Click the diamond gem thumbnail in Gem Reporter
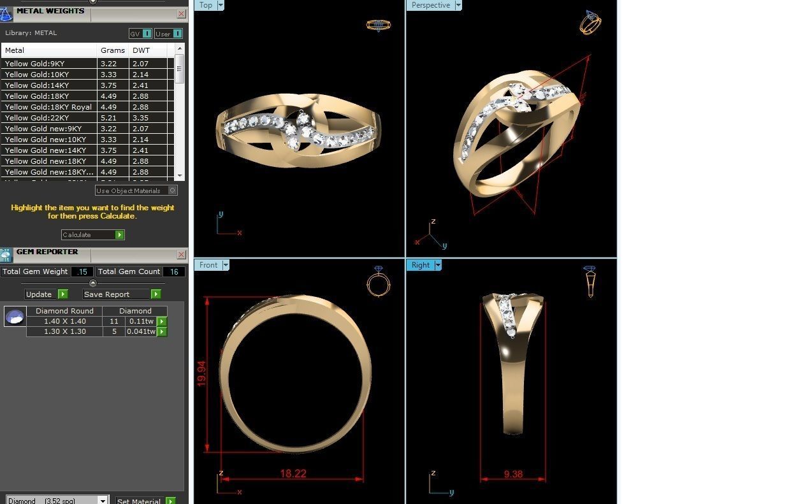This screenshot has height=504, width=812. pyautogui.click(x=15, y=316)
